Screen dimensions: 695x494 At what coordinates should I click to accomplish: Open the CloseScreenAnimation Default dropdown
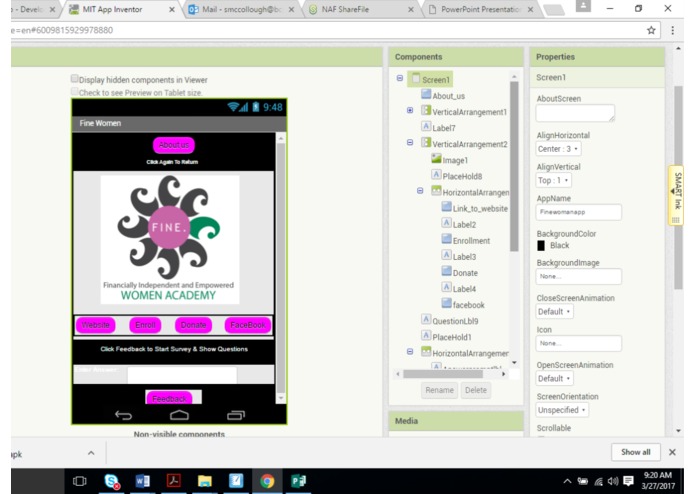[x=554, y=311]
